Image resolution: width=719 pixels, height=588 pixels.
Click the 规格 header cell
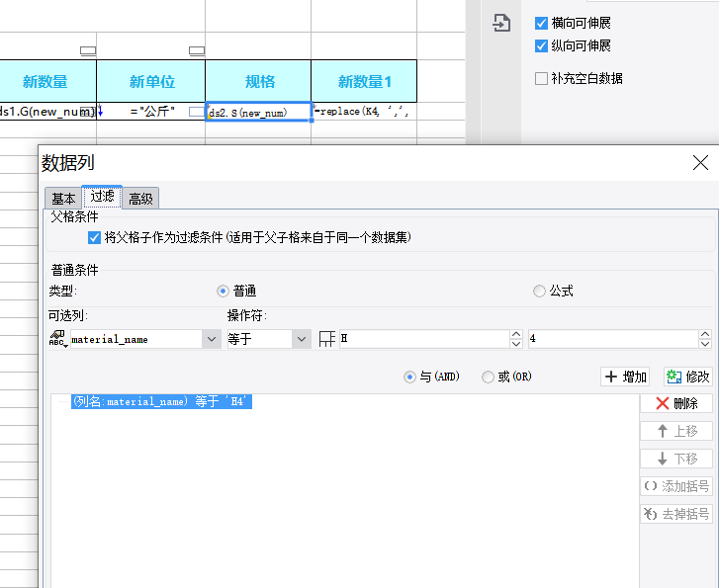point(258,81)
